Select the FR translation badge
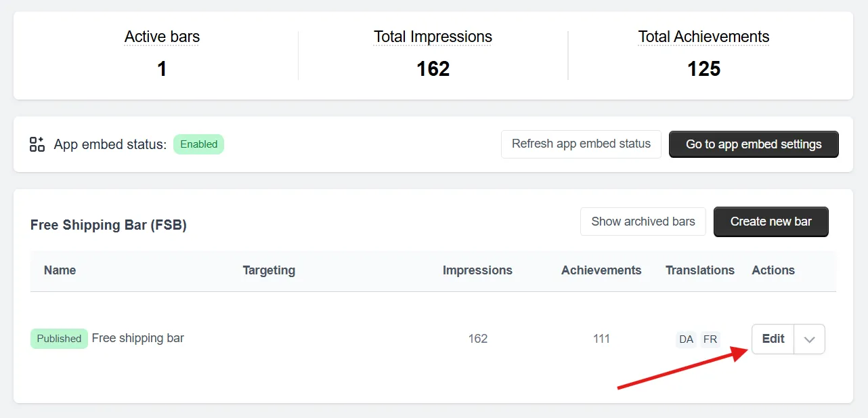 click(x=710, y=339)
